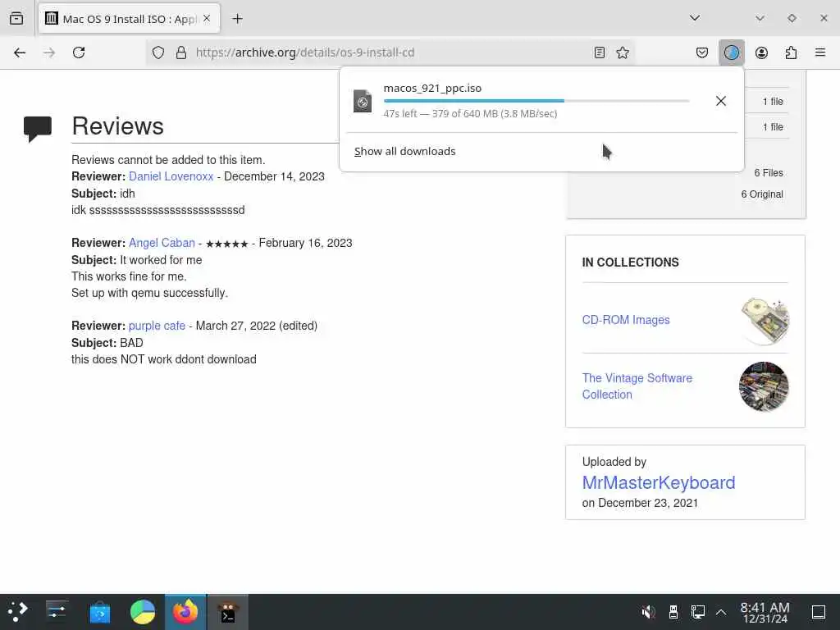Click the Reviews heading

click(x=118, y=126)
